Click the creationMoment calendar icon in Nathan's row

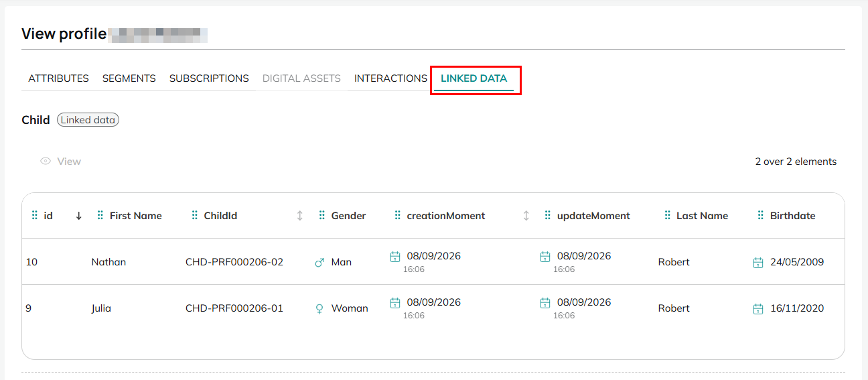395,257
